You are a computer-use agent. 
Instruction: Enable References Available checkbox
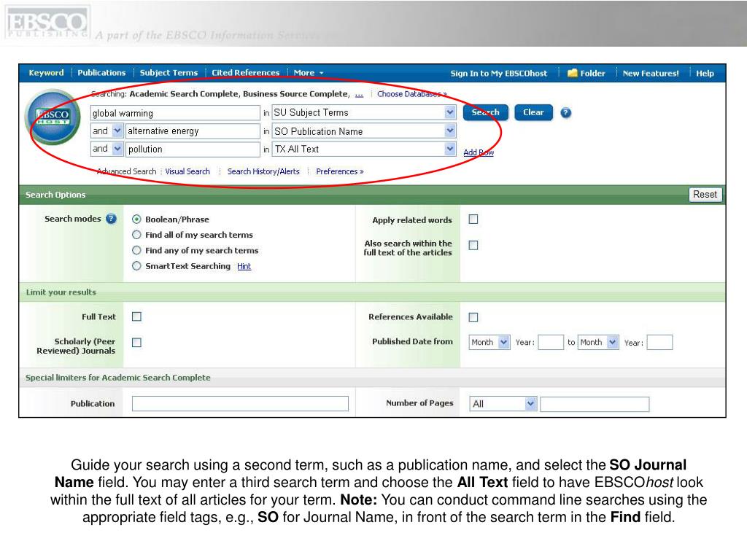pyautogui.click(x=473, y=317)
